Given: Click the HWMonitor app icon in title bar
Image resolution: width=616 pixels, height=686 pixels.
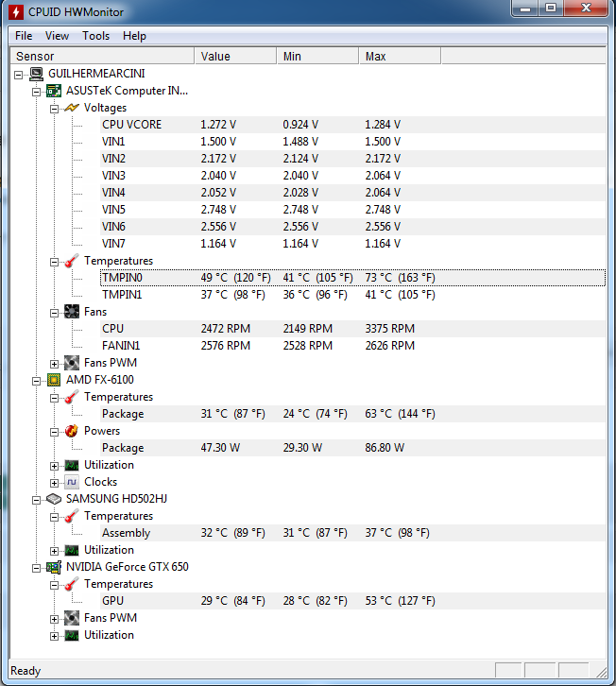Looking at the screenshot, I should (16, 12).
